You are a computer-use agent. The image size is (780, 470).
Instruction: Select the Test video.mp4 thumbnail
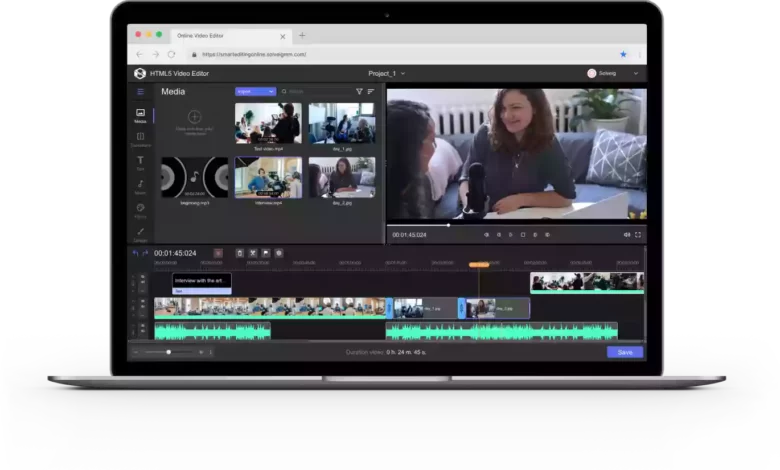click(268, 123)
